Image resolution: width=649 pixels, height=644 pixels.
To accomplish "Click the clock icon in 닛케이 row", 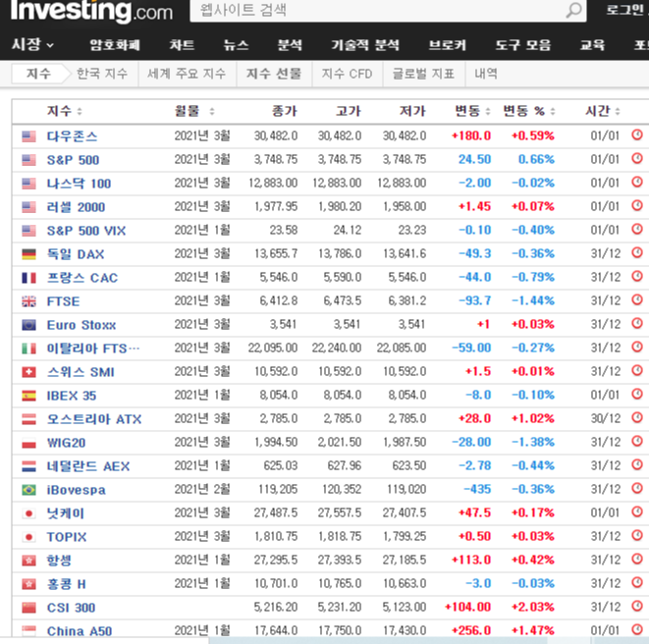I will pyautogui.click(x=637, y=512).
